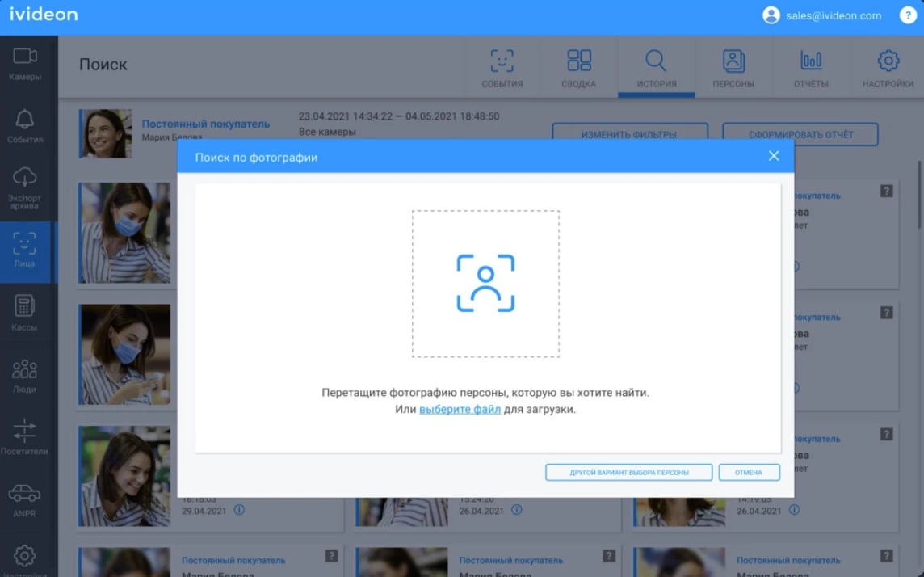Switch to the ПЕРСОНЫ tab
This screenshot has height=577, width=924.
point(733,69)
